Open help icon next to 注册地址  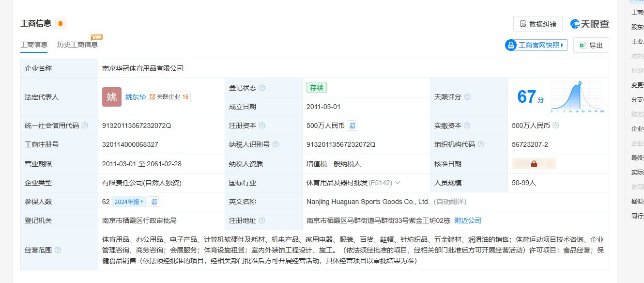(x=262, y=220)
